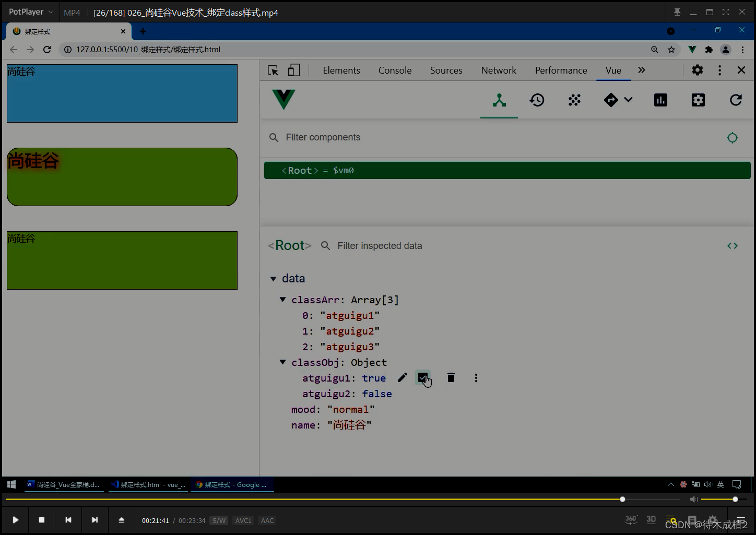Click the pencil edit icon for atguigu1

(402, 377)
